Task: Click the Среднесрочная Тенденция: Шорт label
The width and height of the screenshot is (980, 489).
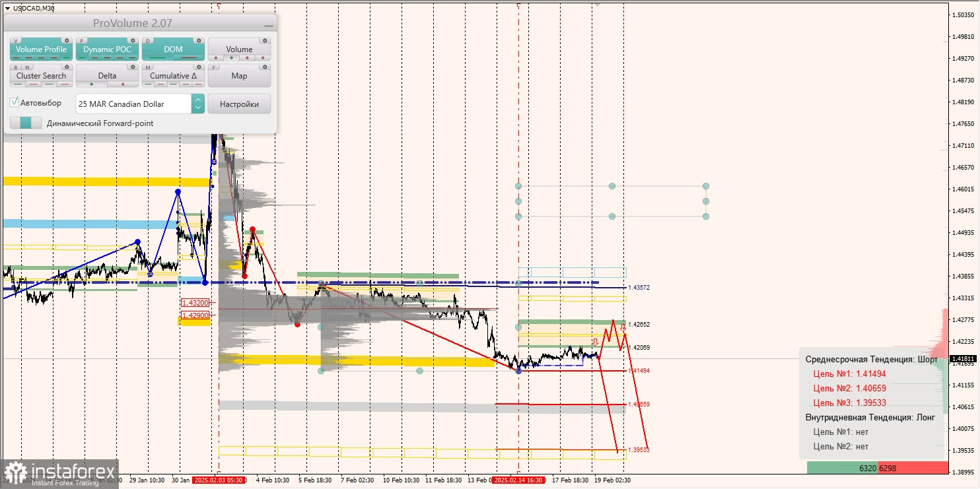Action: point(871,360)
